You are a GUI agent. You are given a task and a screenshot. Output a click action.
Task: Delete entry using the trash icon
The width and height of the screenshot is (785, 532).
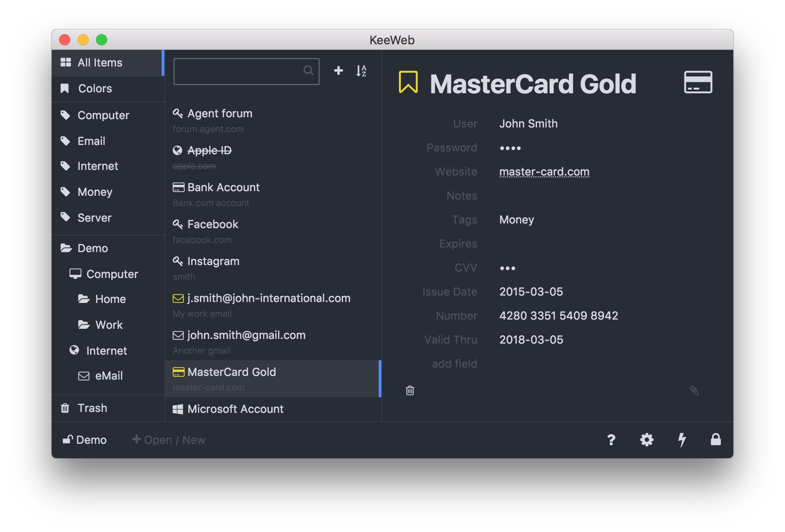click(x=410, y=390)
